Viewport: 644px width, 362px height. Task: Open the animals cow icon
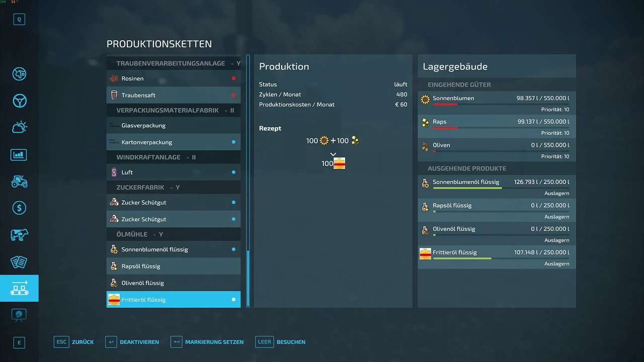pyautogui.click(x=19, y=235)
